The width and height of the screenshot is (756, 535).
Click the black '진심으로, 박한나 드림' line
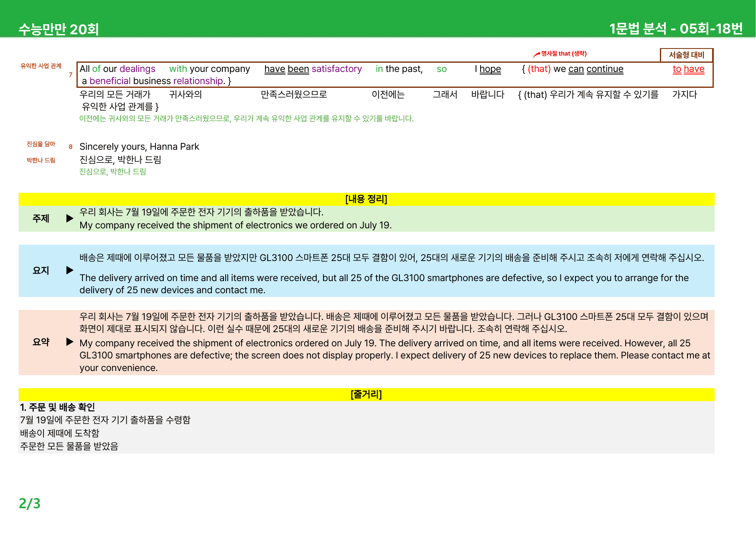120,160
